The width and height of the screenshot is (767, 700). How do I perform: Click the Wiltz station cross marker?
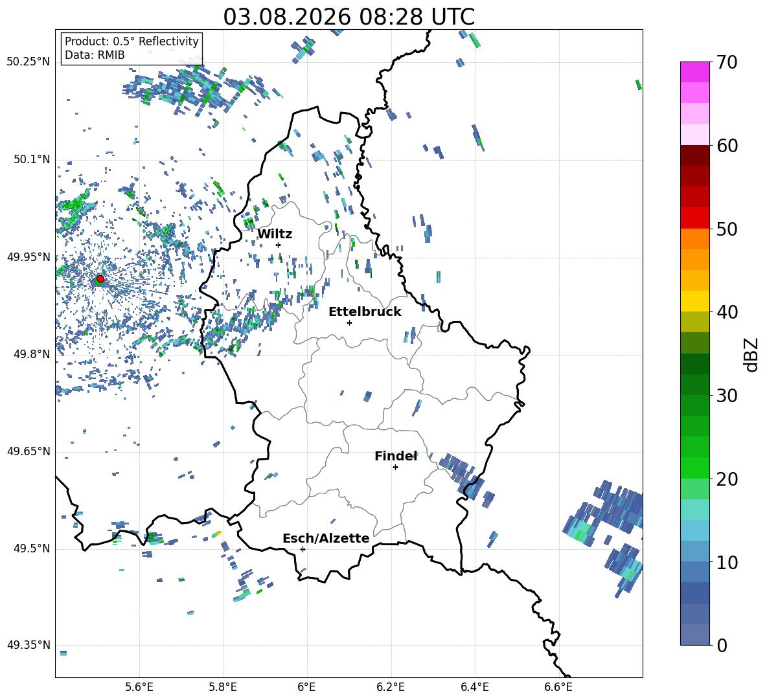pyautogui.click(x=278, y=245)
